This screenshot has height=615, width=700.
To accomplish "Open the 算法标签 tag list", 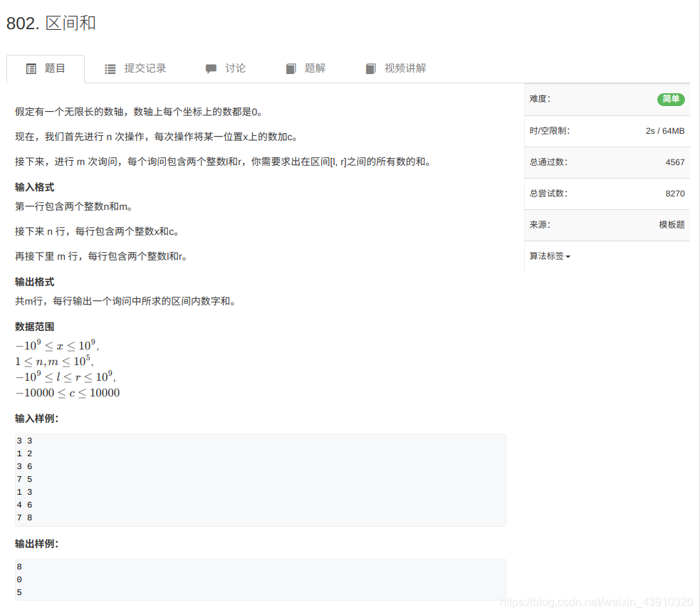I will point(548,256).
